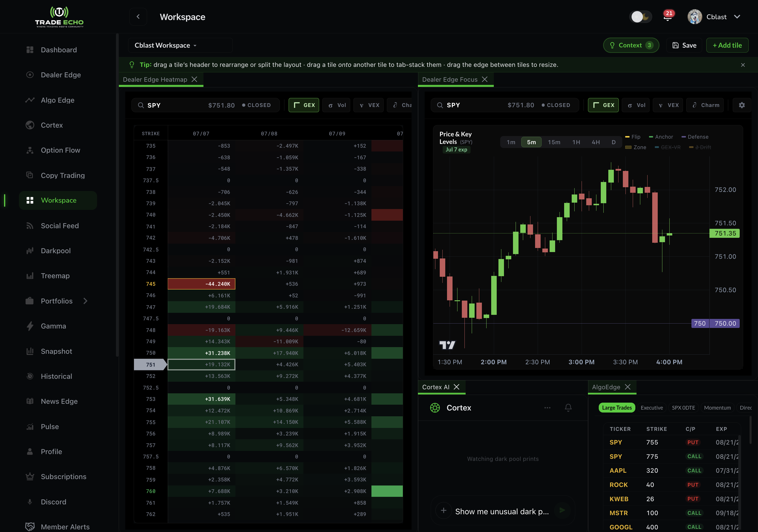The image size is (758, 532).
Task: Expand Portfolios submenu in sidebar
Action: tap(85, 301)
